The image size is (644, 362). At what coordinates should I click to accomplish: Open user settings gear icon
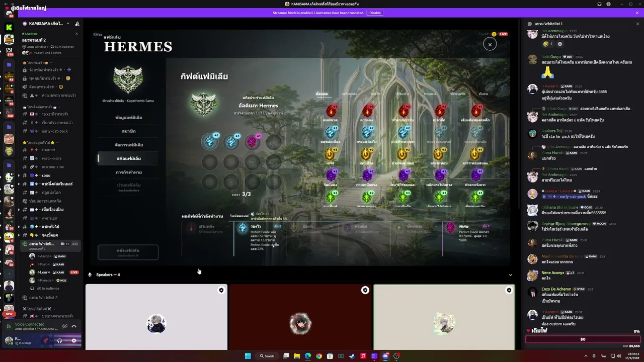coord(74,340)
